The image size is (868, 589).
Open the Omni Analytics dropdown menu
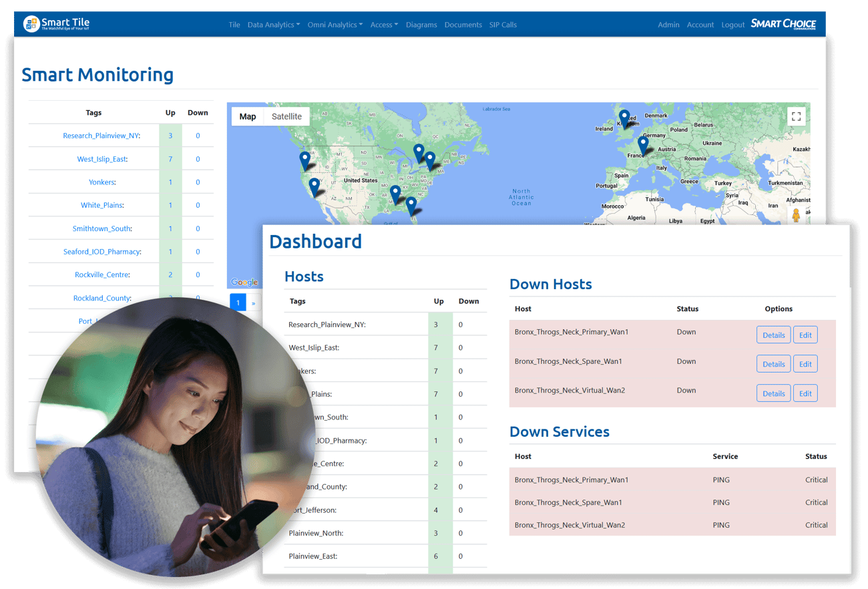[x=335, y=25]
